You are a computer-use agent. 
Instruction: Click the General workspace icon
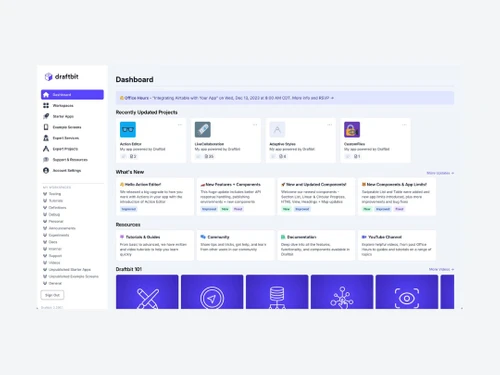click(45, 283)
